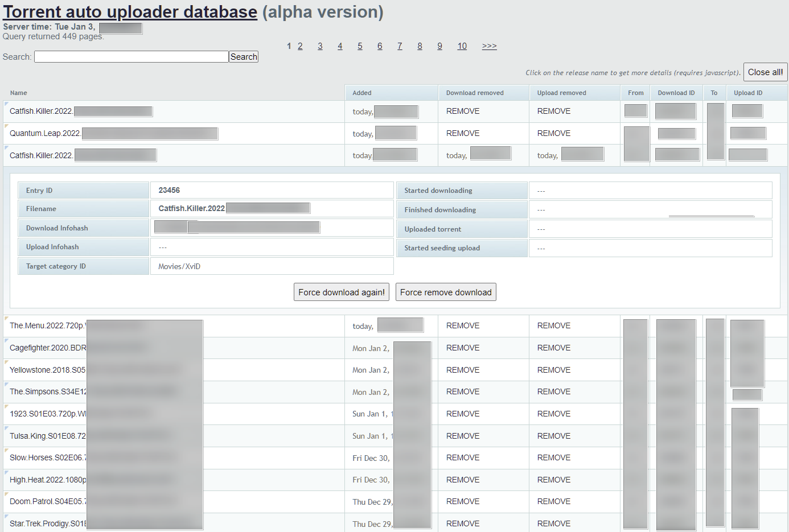Click upload REMOVE for The.Menu.2022 row
The image size is (789, 532).
pyautogui.click(x=553, y=326)
